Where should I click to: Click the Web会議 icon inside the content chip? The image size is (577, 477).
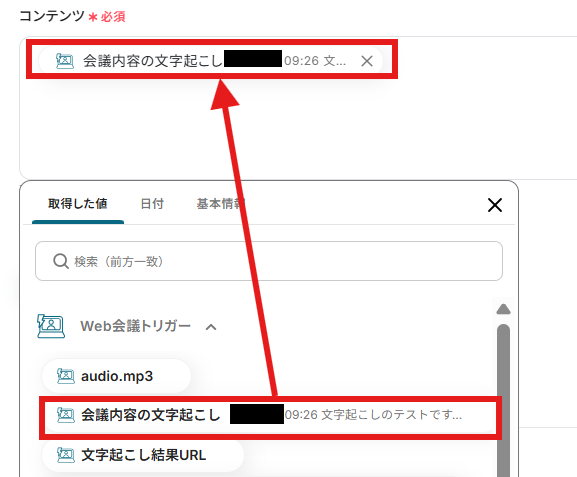tap(64, 61)
